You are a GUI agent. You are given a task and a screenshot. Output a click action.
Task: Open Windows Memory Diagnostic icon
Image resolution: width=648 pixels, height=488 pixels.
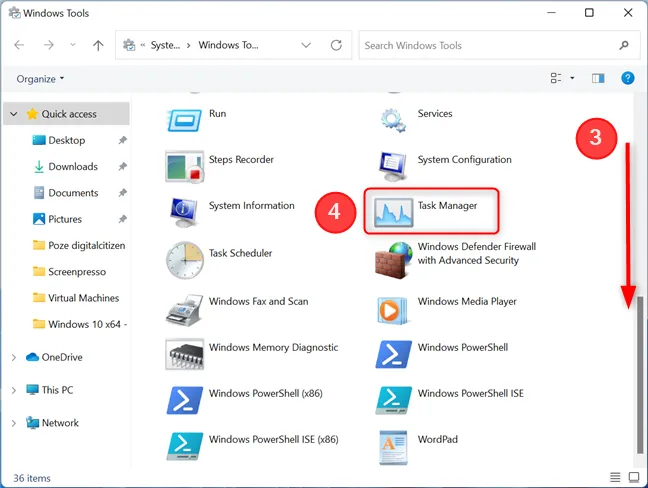coord(184,354)
